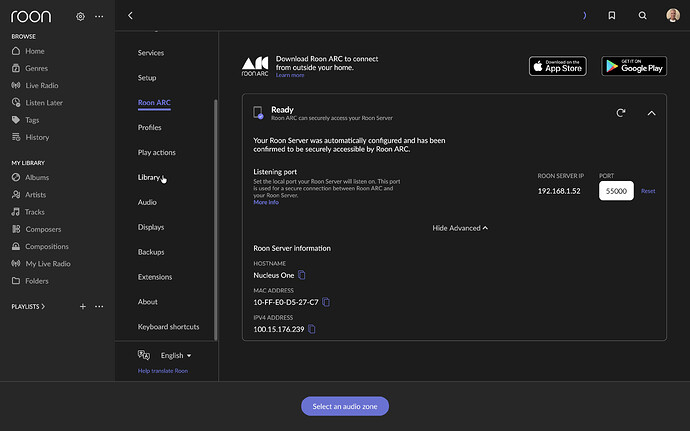690x431 pixels.
Task: Open Live Radio in Browse section
Action: (35, 85)
